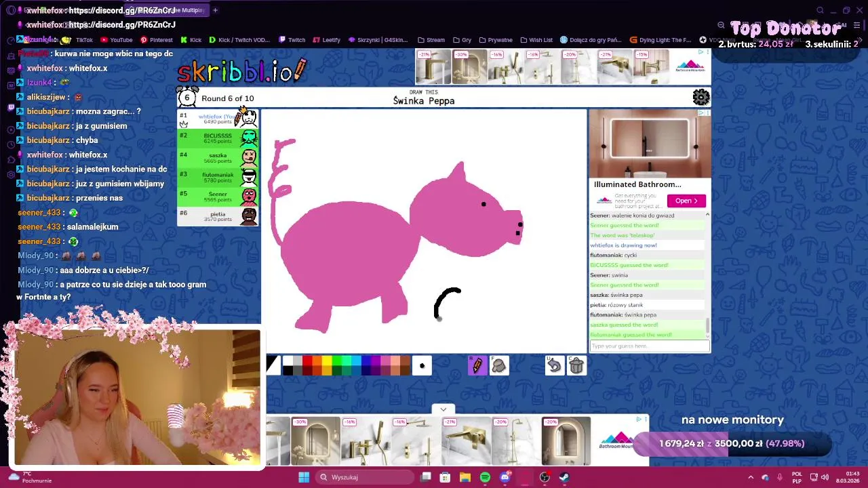Expand the Wish List bookmarks folder
Viewport: 868px width, 488px height.
click(x=536, y=40)
